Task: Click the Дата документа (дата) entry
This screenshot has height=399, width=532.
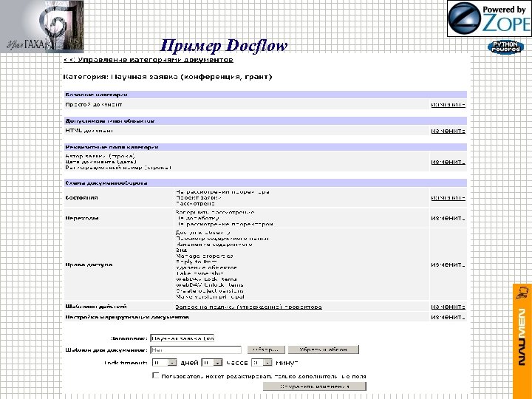Action: click(x=100, y=162)
